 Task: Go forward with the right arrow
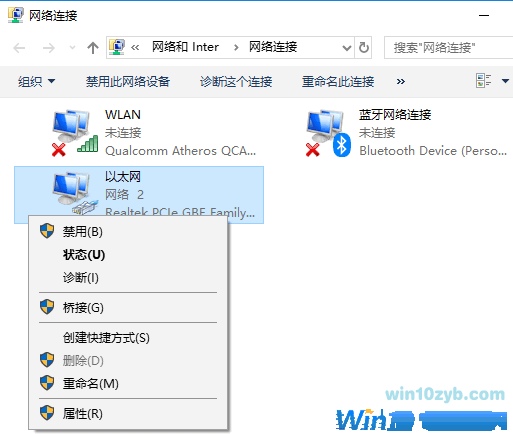pos(49,48)
